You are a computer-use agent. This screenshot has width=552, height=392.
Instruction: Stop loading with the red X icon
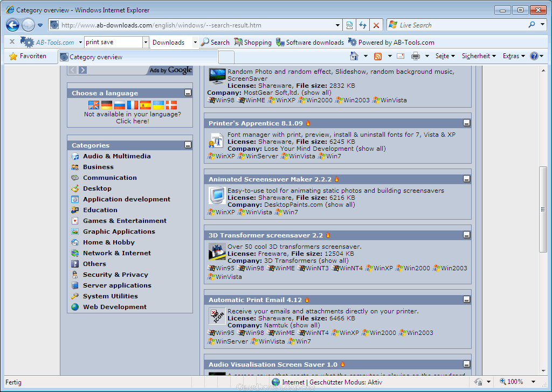pyautogui.click(x=376, y=25)
